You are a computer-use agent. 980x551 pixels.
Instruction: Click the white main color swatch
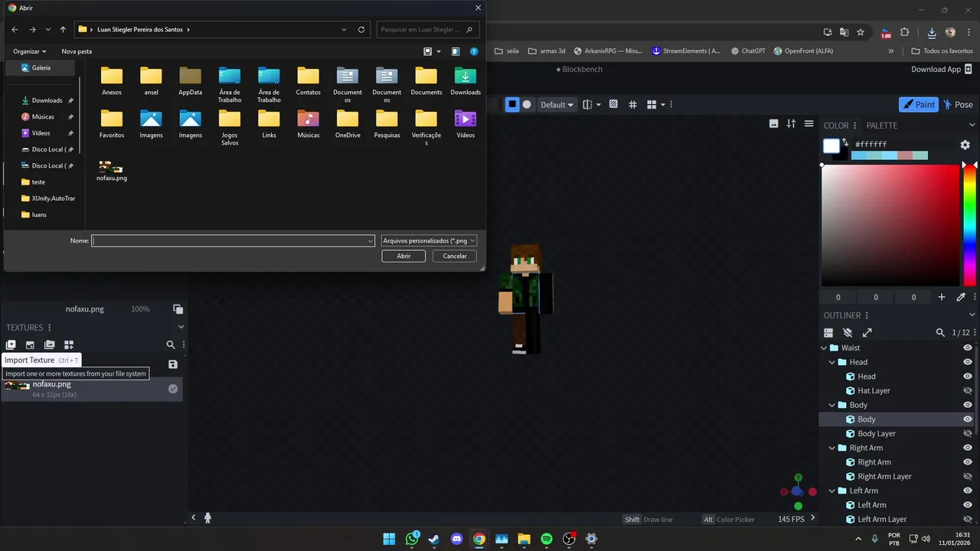(831, 146)
